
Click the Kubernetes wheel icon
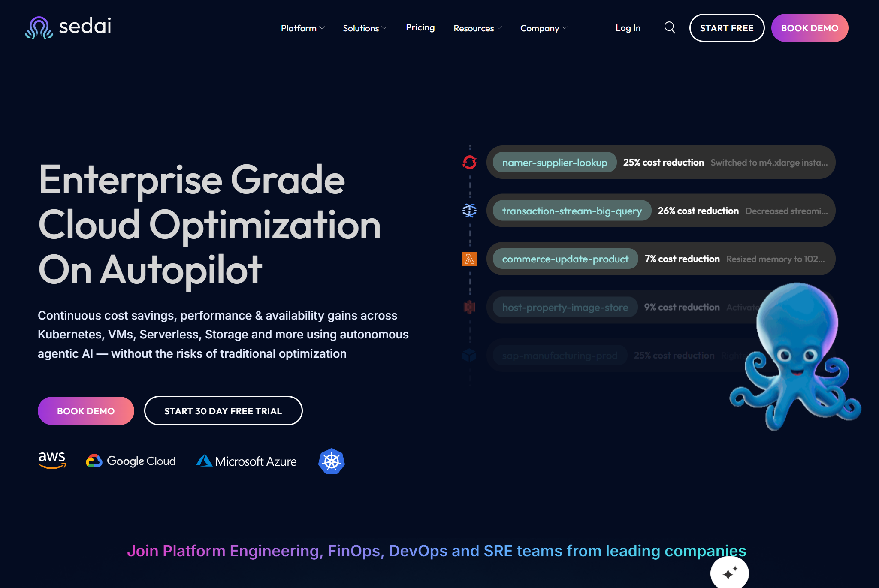(332, 461)
